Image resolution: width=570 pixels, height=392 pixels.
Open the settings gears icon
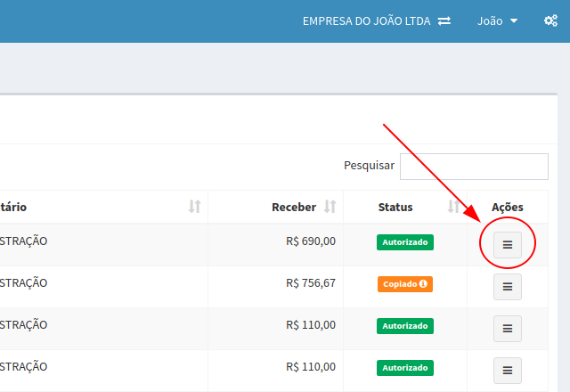[550, 20]
